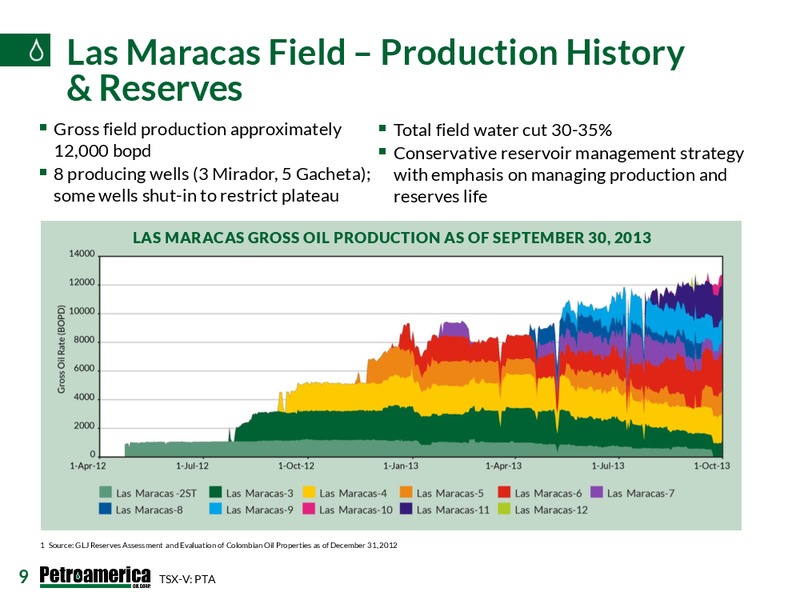This screenshot has height=600, width=800.
Task: Select the Las Maracas-9 legend swatch
Action: [x=215, y=509]
